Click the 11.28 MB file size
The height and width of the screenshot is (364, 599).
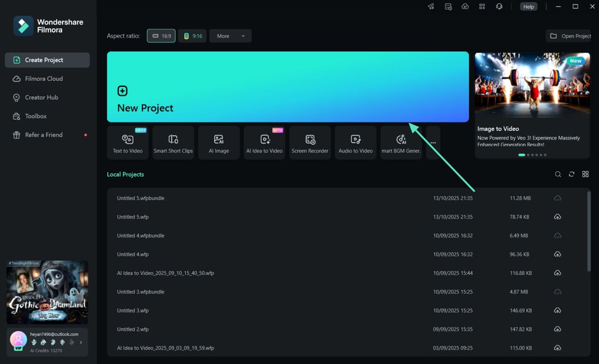(x=520, y=198)
